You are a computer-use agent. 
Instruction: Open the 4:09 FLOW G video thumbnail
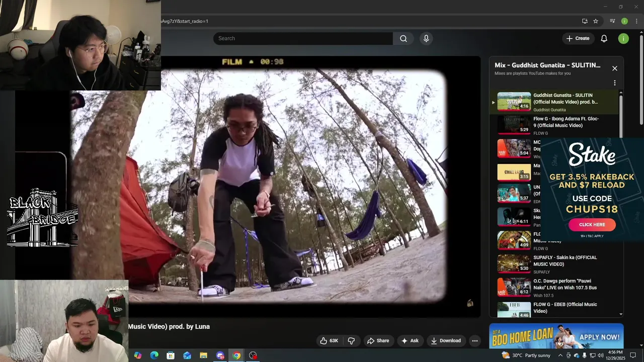(x=514, y=240)
